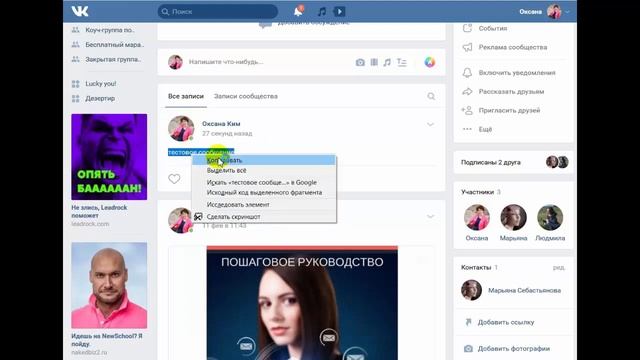Click three dots icon next to Ещё

tap(467, 129)
